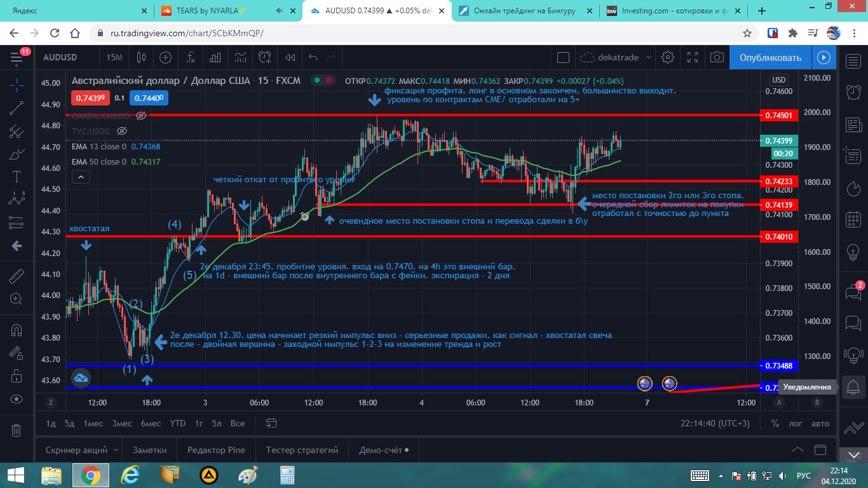Open the 22:14:40 (UTC+3) timezone menu

point(715,423)
